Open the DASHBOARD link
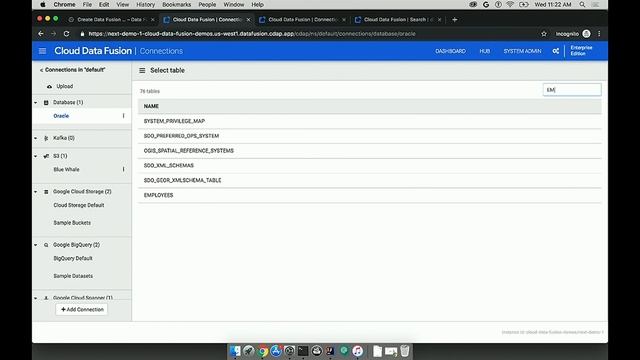The height and width of the screenshot is (360, 640). coord(450,51)
